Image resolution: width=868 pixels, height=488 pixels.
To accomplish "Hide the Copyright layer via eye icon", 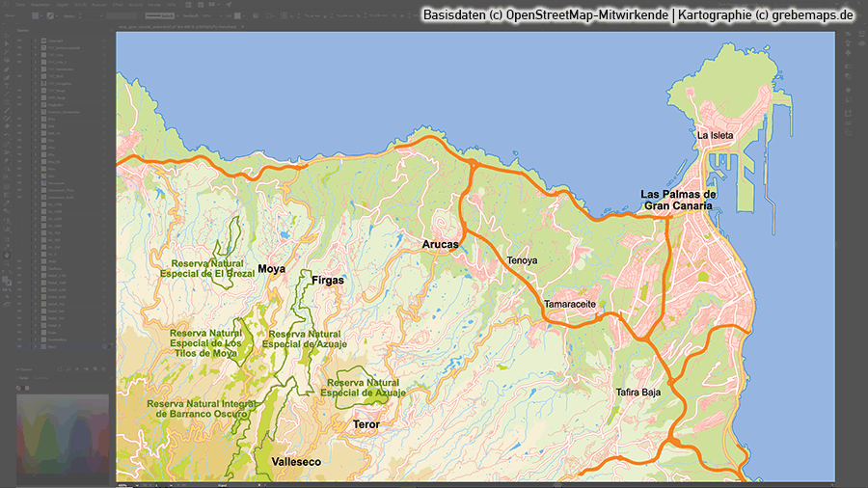I will 21,41.
